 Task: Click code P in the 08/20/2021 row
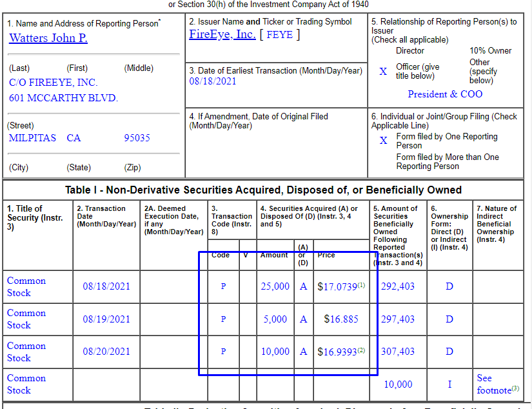click(223, 352)
